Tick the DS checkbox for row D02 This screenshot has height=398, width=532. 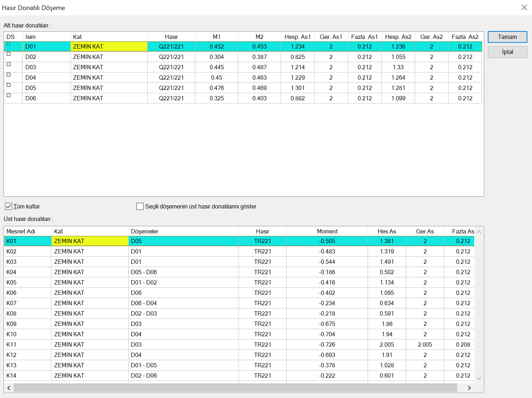[9, 54]
